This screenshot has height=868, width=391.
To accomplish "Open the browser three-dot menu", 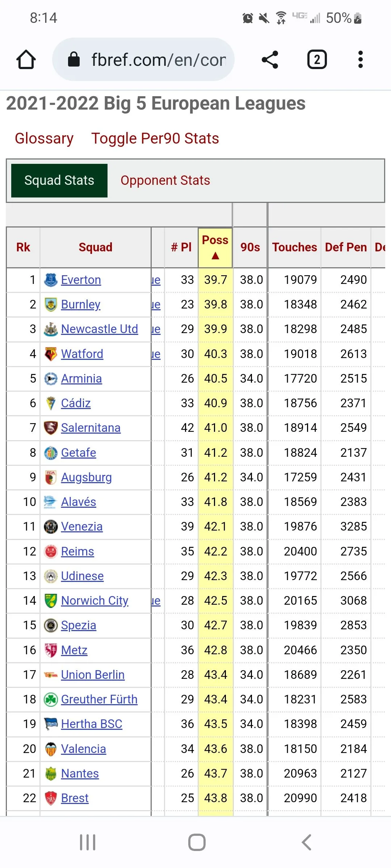I will pos(360,60).
